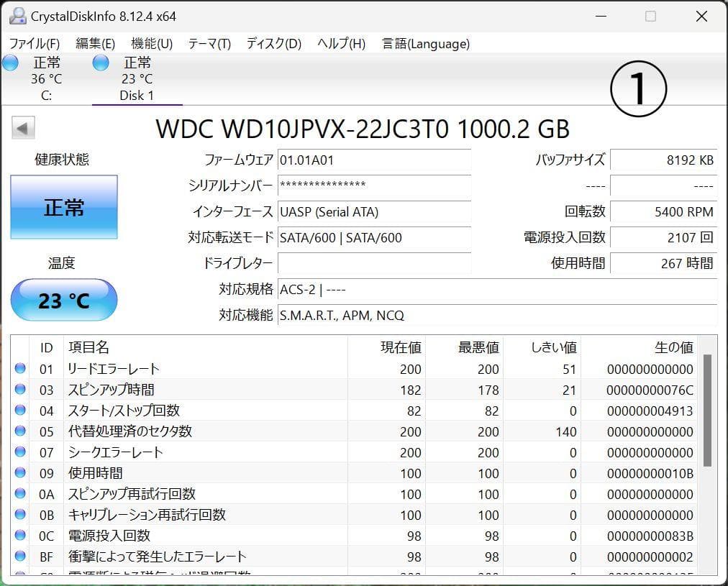Screen dimensions: 728x586
Task: Click the masked serial number field
Action: point(374,186)
